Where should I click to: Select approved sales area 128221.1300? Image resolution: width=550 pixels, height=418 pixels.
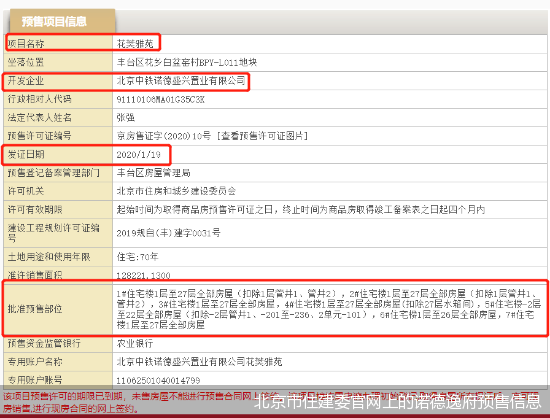(143, 276)
